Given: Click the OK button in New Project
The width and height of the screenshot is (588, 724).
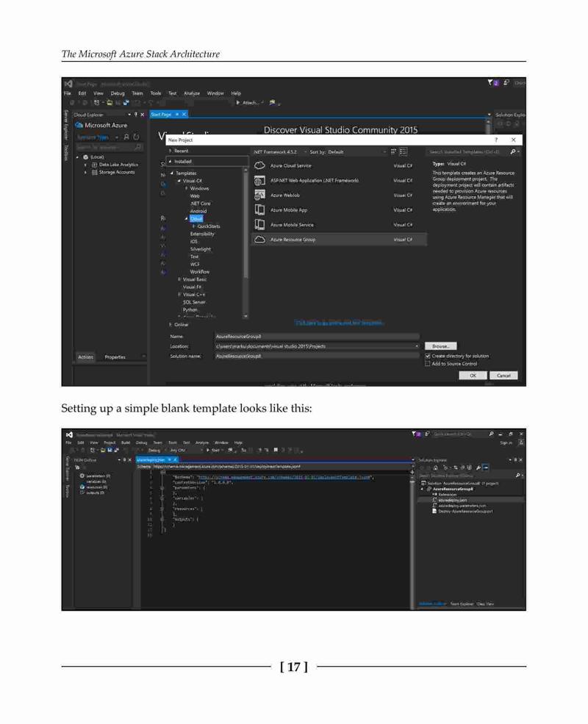Looking at the screenshot, I should click(x=473, y=376).
